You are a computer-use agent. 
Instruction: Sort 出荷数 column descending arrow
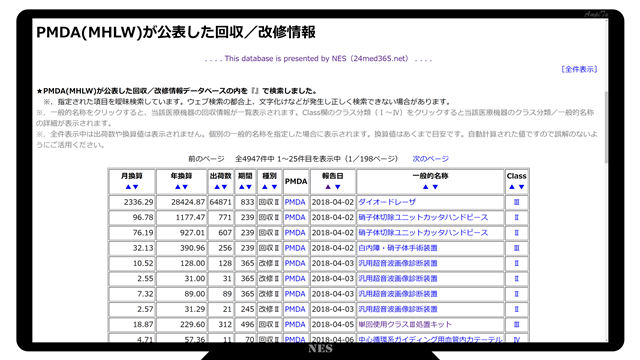coord(224,187)
